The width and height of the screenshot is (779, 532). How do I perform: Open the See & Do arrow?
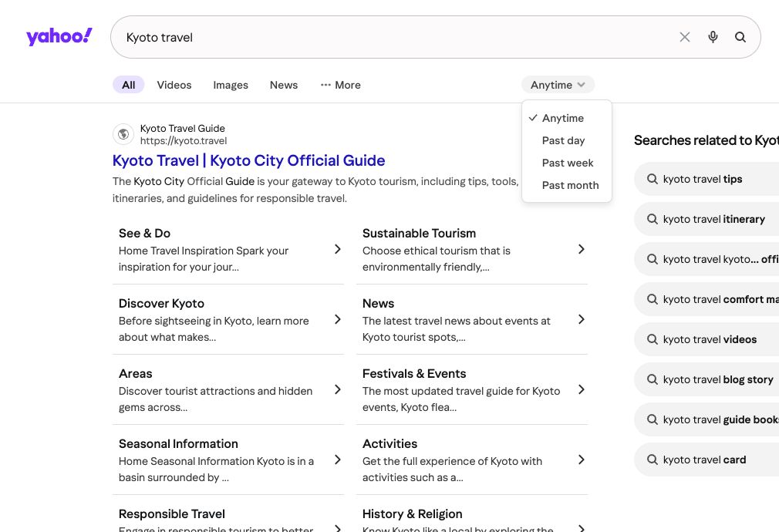pyautogui.click(x=337, y=249)
